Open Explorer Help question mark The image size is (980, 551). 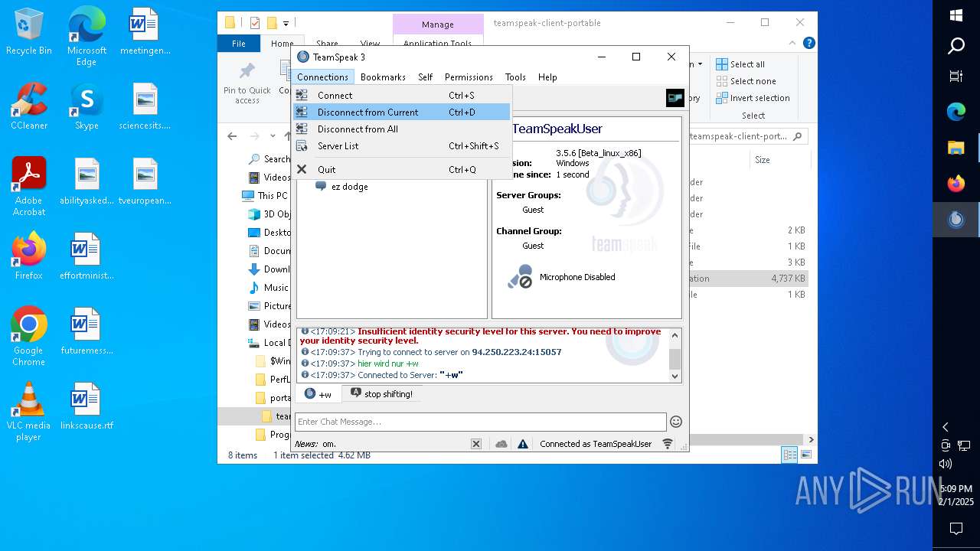click(809, 44)
